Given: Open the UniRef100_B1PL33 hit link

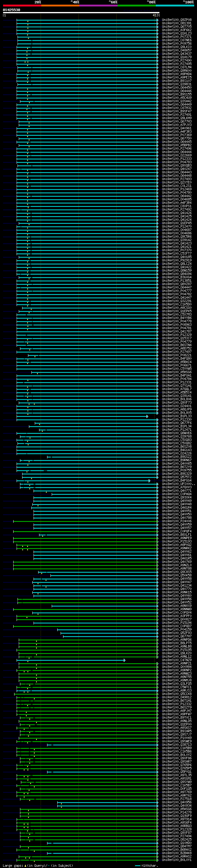Looking at the screenshot, I should point(176,416).
